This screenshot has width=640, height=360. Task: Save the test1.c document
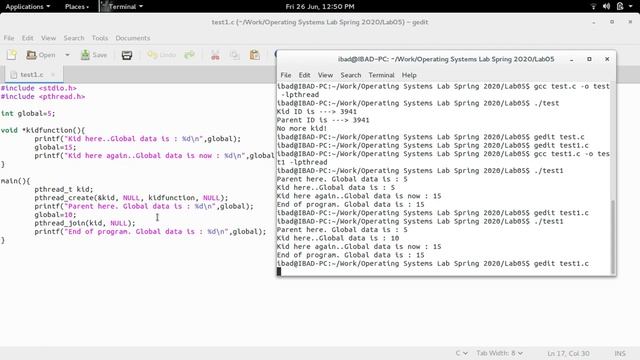(94, 55)
